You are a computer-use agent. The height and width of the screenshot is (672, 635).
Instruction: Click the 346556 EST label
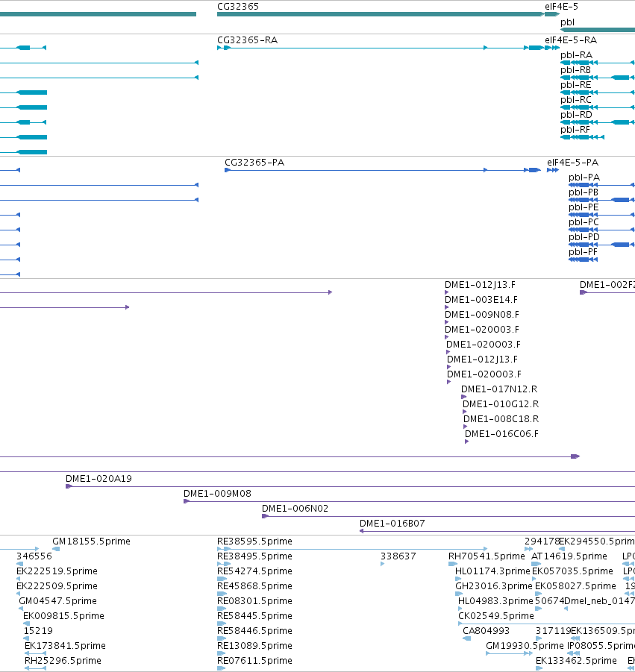(34, 556)
